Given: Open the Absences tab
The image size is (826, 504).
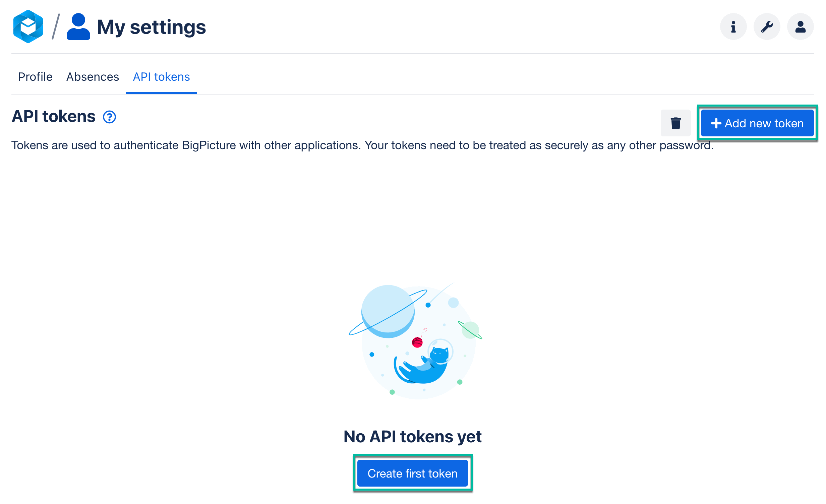Looking at the screenshot, I should (93, 77).
